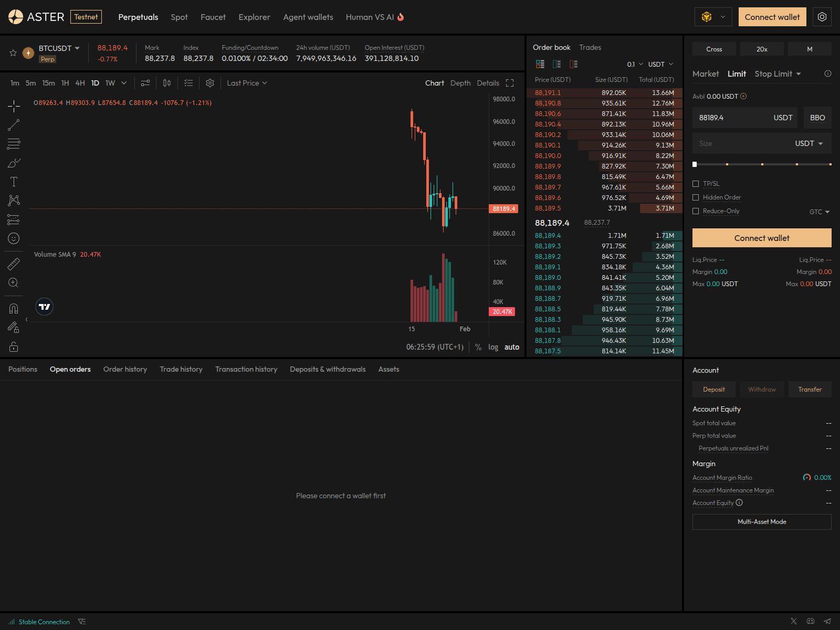Open Multi-Asset Mode
This screenshot has width=840, height=630.
[x=761, y=521]
